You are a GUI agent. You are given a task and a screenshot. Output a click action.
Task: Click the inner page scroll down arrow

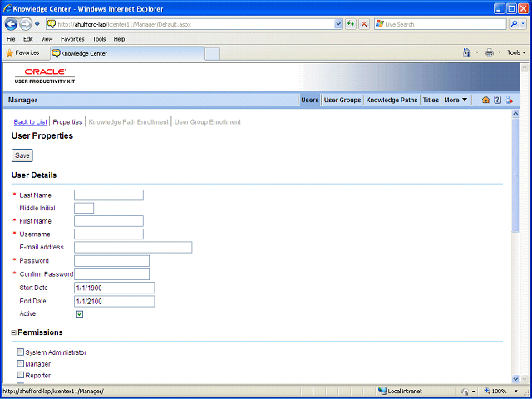coord(515,379)
